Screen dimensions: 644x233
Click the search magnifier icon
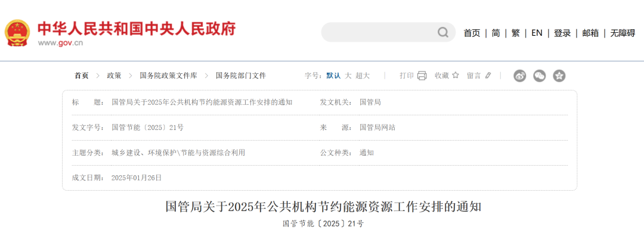(x=442, y=32)
